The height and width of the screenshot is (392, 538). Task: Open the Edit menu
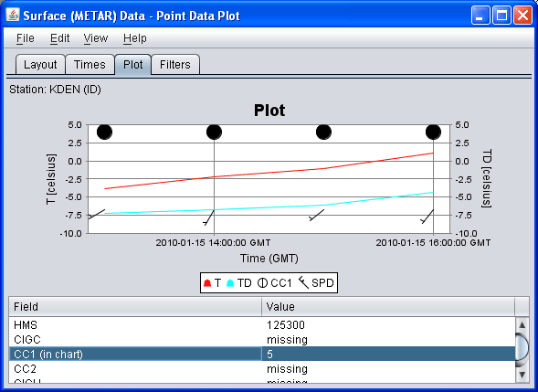click(59, 38)
